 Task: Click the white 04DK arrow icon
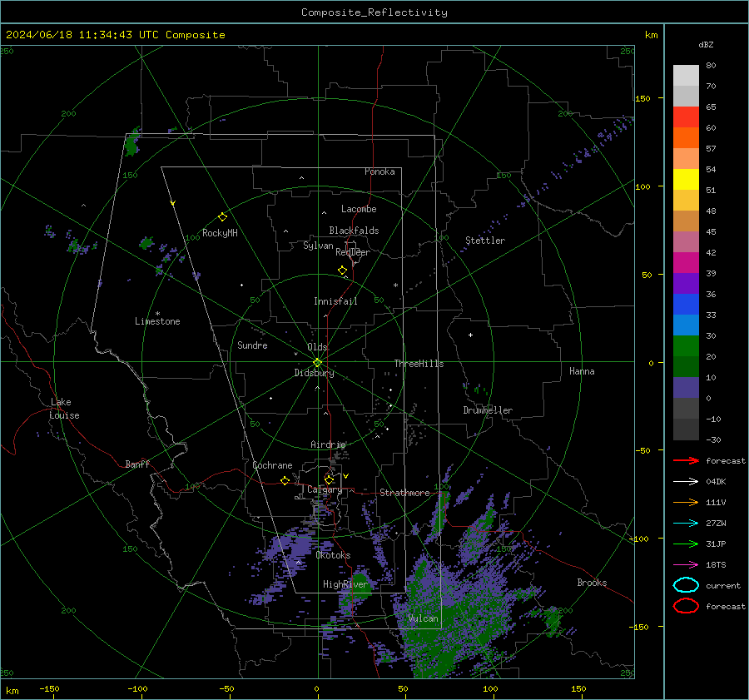coord(686,482)
